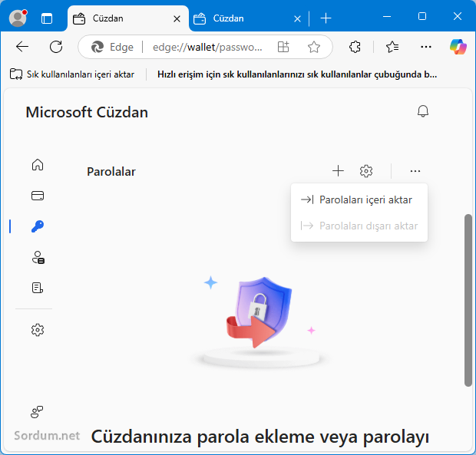Open password settings gear next to Parolalar
The width and height of the screenshot is (476, 455).
point(366,171)
